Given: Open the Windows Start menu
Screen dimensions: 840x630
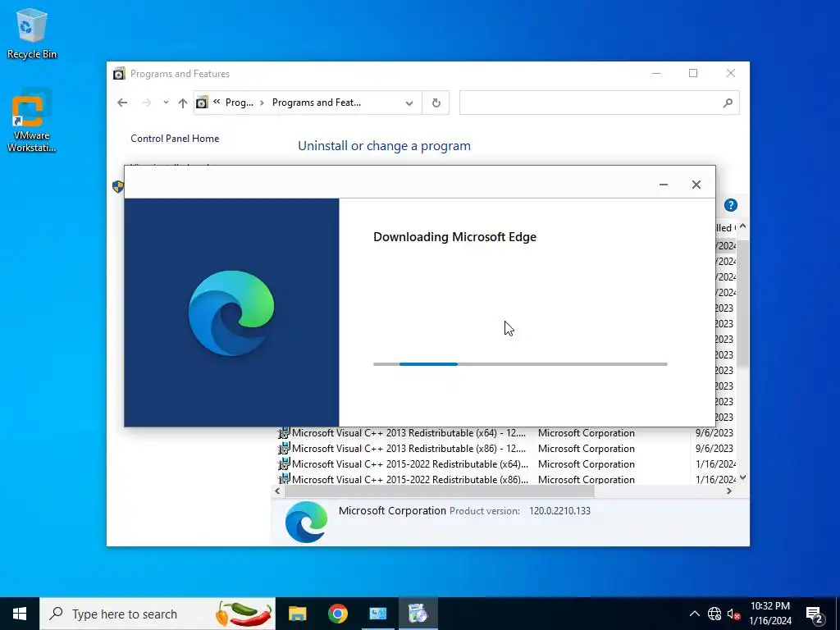Looking at the screenshot, I should [20, 614].
